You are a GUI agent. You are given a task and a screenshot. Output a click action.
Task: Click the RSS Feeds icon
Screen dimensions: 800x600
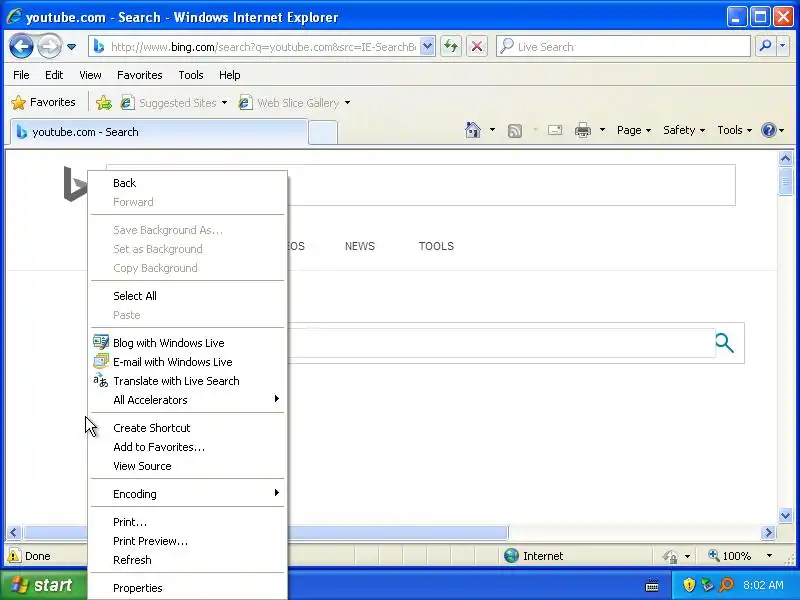coord(515,131)
